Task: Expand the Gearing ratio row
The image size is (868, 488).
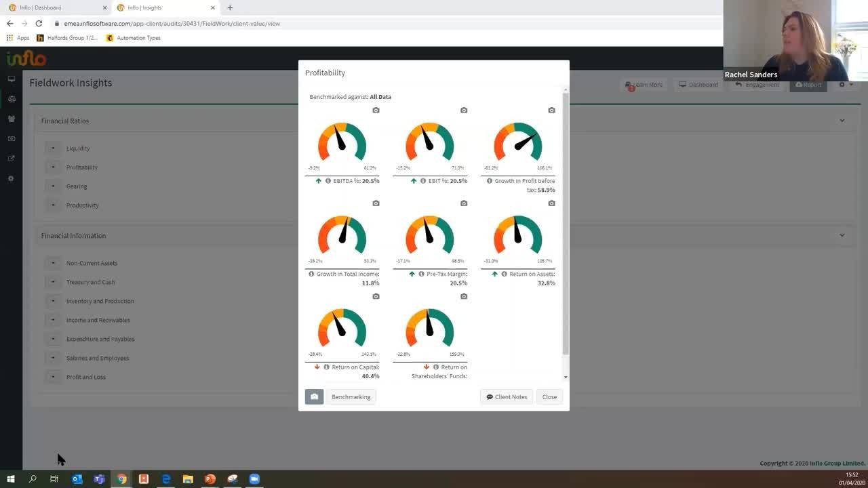Action: [53, 186]
